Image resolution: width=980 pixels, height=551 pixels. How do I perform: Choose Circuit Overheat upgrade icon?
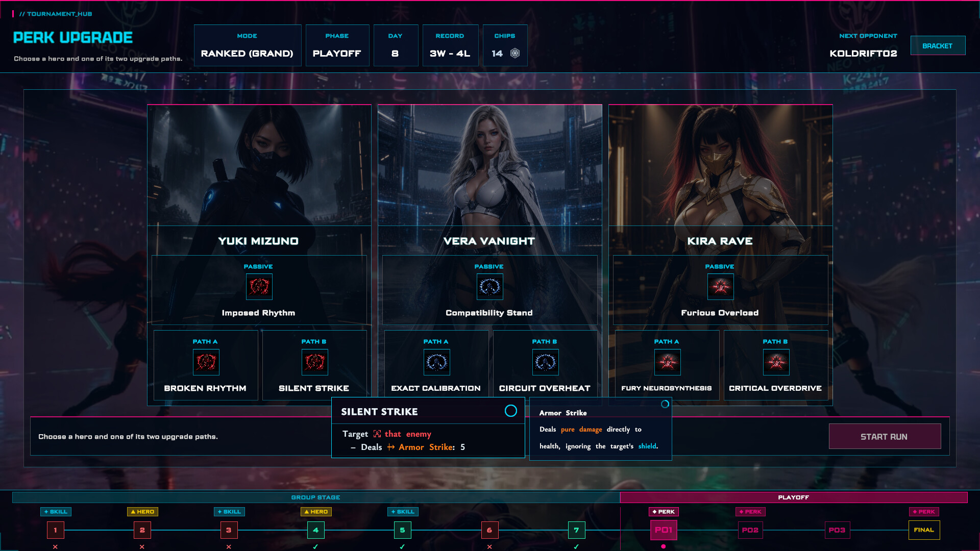click(x=545, y=362)
